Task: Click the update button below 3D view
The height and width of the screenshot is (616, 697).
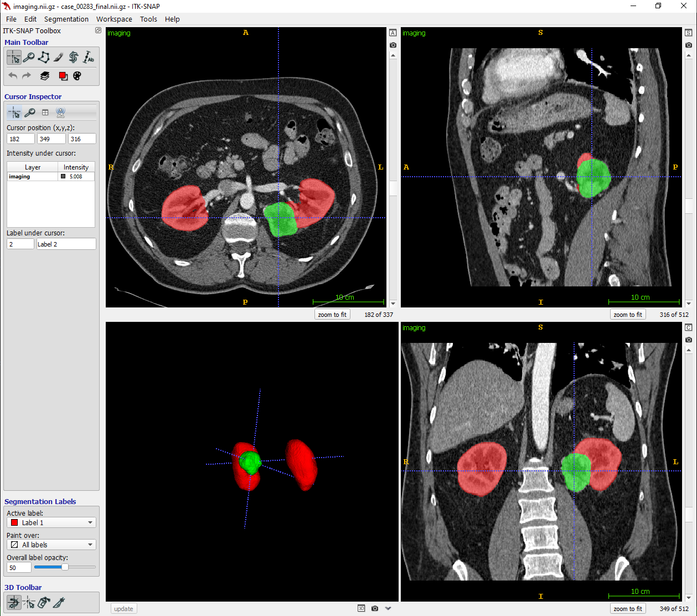Action: click(123, 609)
